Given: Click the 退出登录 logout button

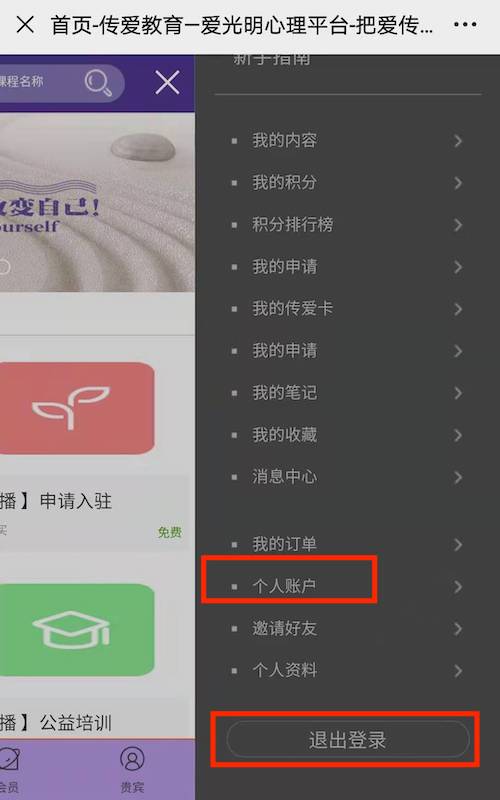Looking at the screenshot, I should pyautogui.click(x=348, y=739).
